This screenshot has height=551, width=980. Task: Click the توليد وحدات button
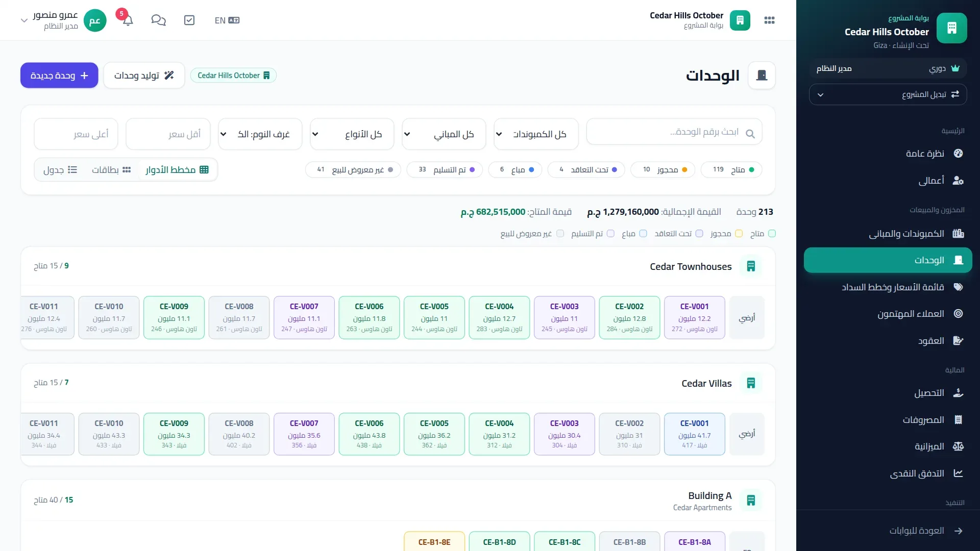point(144,76)
